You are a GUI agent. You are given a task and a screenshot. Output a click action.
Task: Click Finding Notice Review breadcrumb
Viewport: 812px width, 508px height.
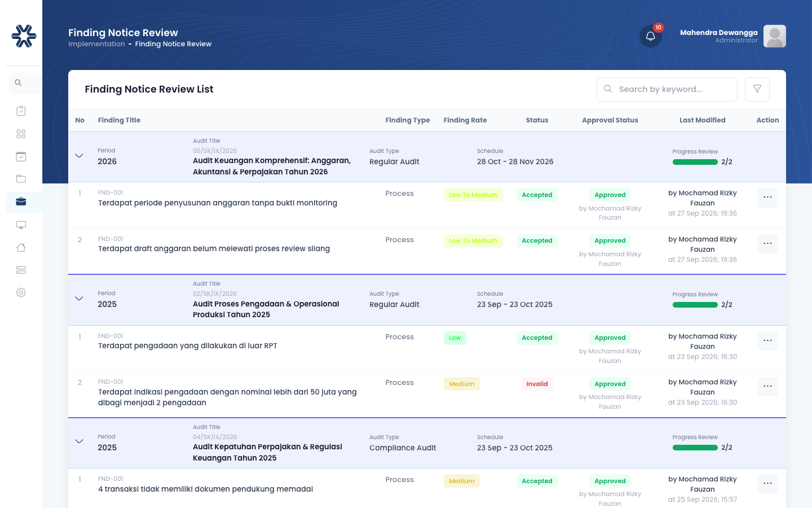[173, 44]
